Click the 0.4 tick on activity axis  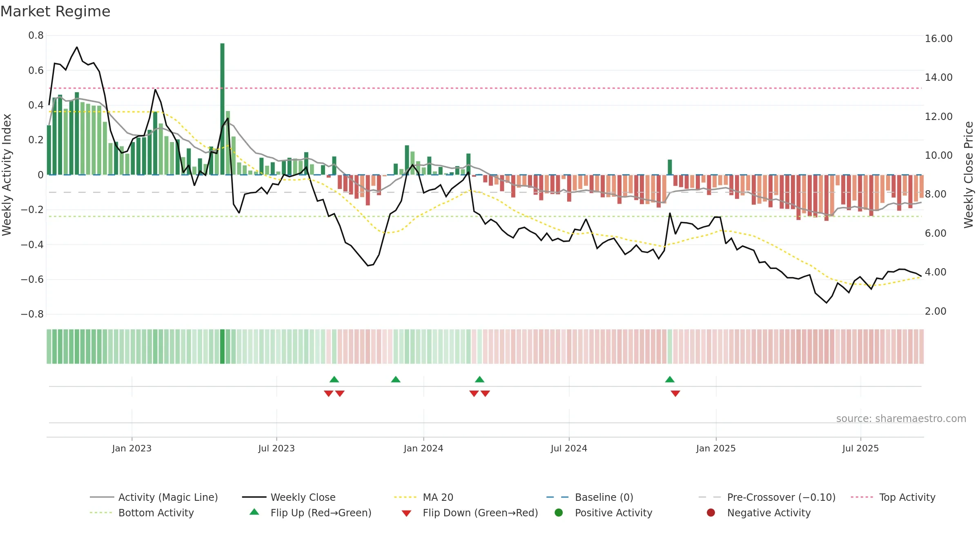coord(36,105)
